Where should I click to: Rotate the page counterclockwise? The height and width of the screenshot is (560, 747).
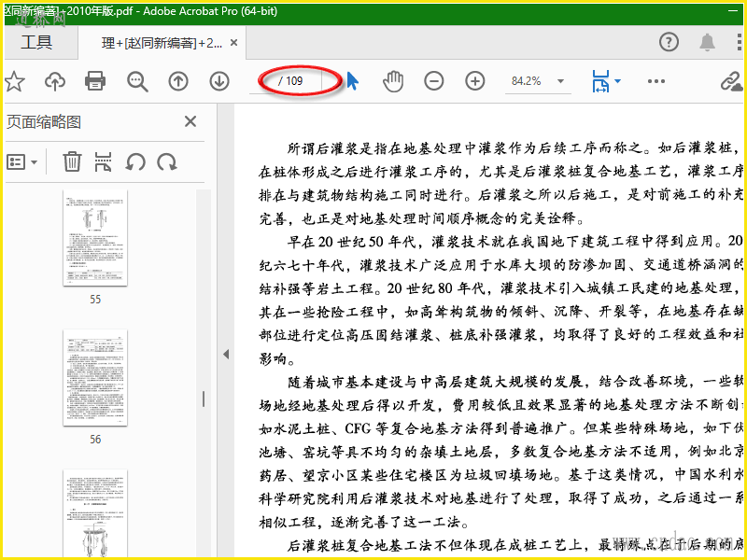(x=135, y=161)
